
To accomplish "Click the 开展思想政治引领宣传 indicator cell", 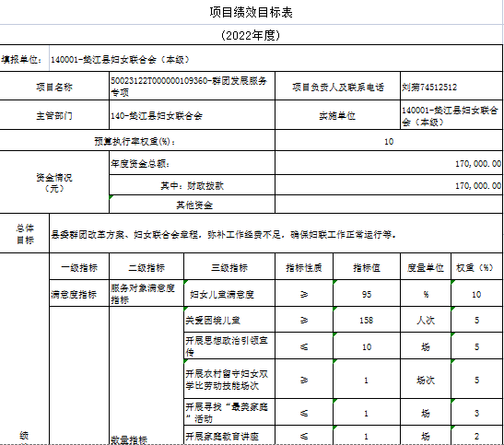I will point(229,346).
